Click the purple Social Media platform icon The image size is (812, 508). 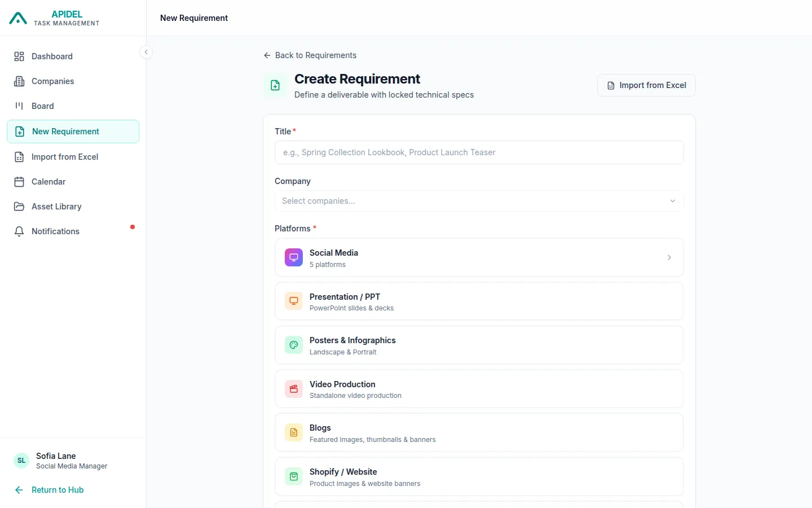tap(294, 257)
